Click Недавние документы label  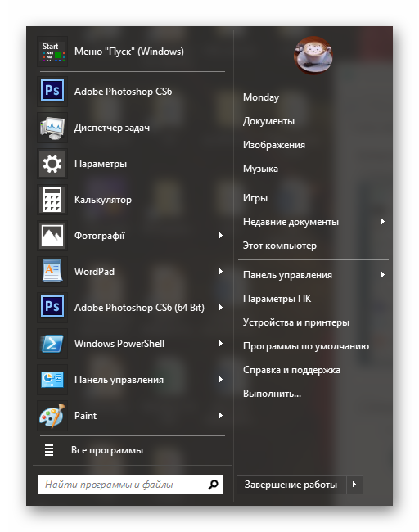(x=291, y=222)
